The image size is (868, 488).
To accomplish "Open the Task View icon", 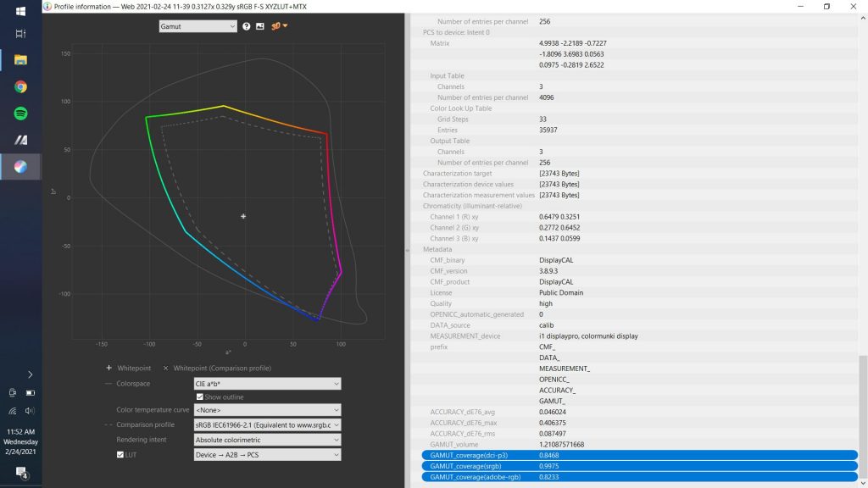I will (x=20, y=34).
